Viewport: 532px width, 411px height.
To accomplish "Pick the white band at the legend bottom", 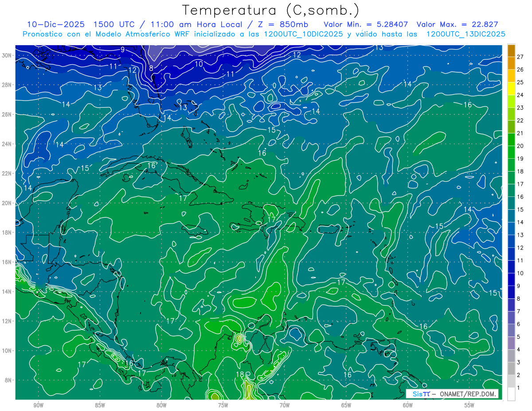I will 511,394.
